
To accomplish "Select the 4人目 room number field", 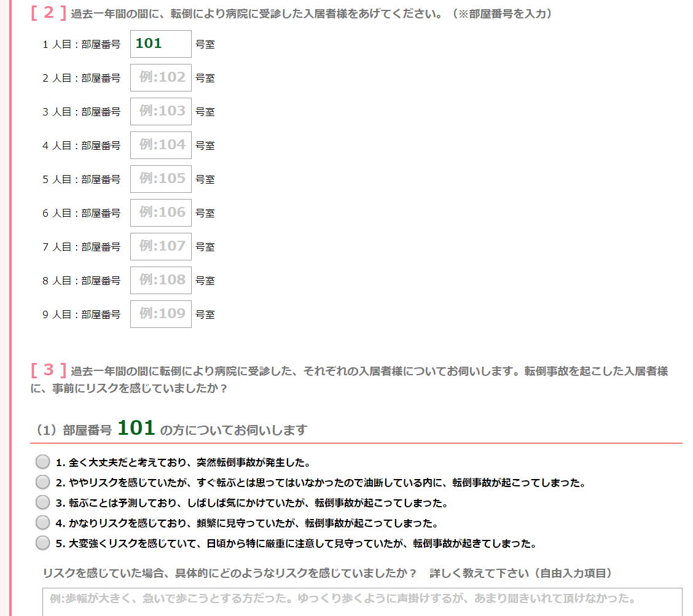I will 160,145.
